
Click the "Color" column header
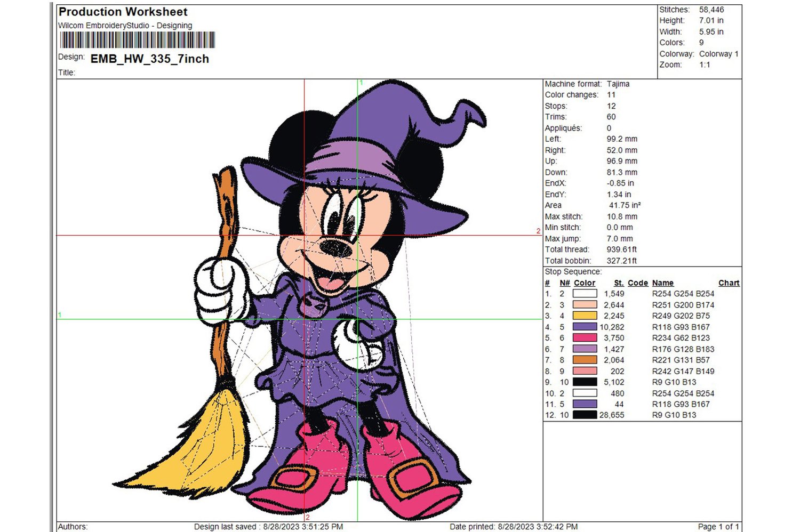[585, 283]
